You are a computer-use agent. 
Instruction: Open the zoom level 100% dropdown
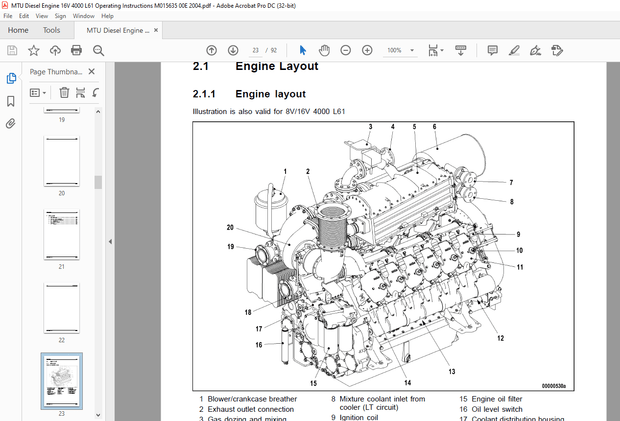click(413, 50)
